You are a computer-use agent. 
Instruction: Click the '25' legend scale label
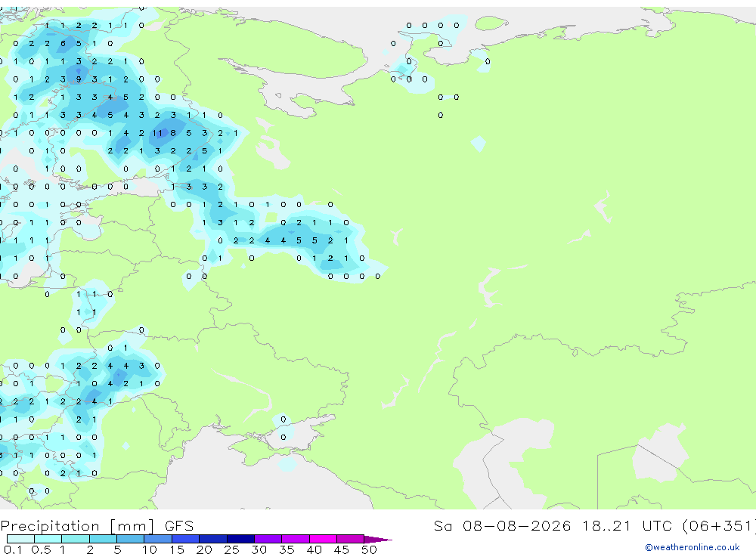(x=231, y=549)
